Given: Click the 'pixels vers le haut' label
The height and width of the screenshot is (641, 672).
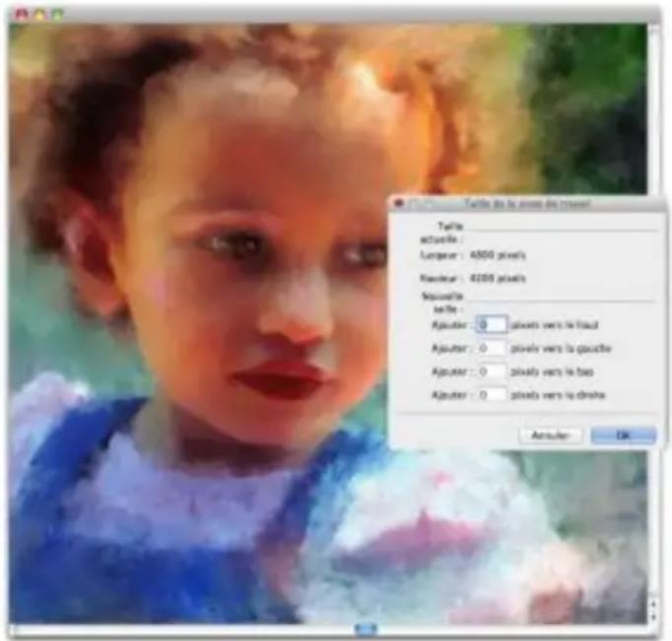Looking at the screenshot, I should (555, 326).
